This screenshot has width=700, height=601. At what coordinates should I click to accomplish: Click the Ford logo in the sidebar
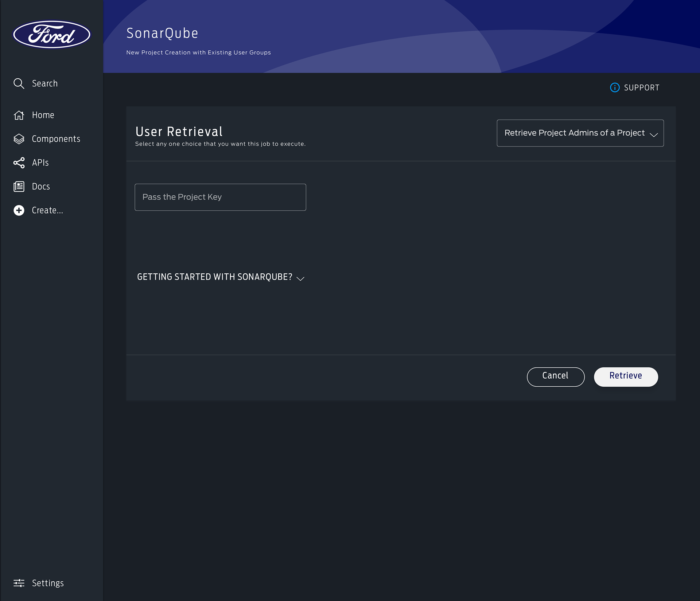52,34
